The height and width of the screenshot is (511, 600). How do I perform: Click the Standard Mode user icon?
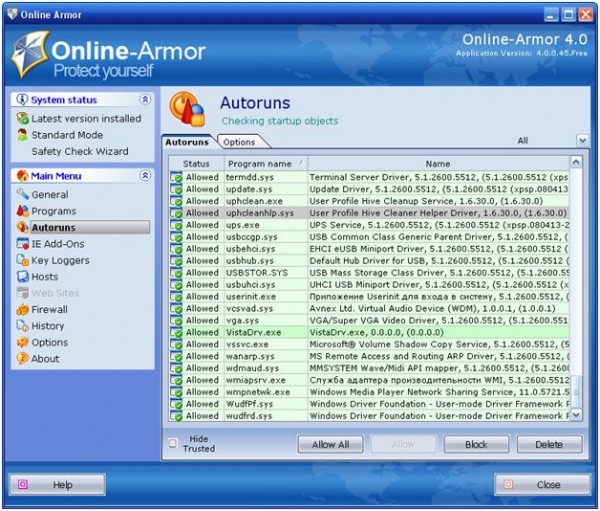pyautogui.click(x=23, y=135)
